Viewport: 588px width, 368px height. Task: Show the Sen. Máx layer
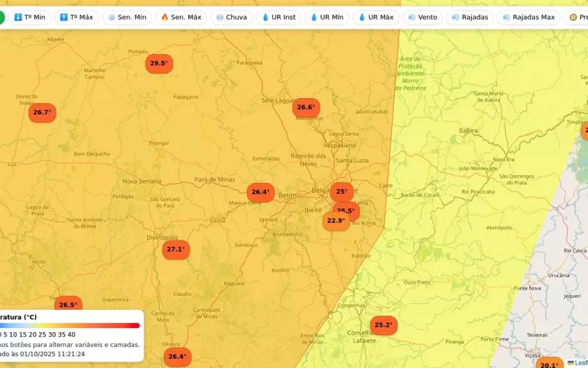point(181,17)
